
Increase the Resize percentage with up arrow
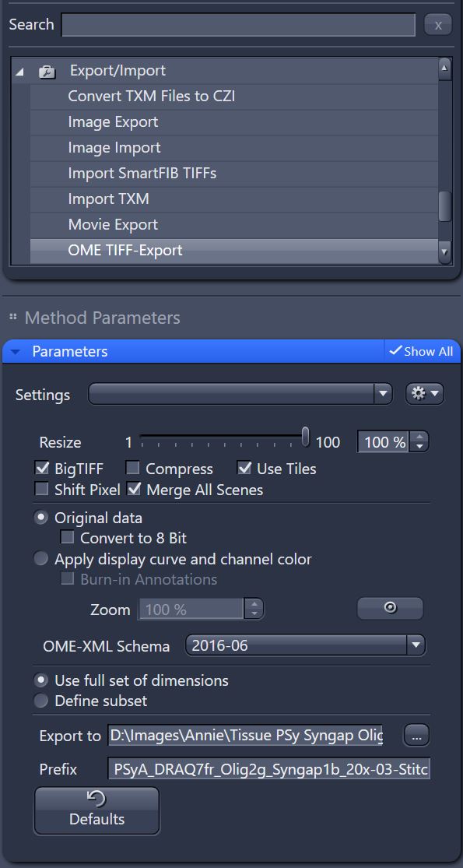[420, 437]
